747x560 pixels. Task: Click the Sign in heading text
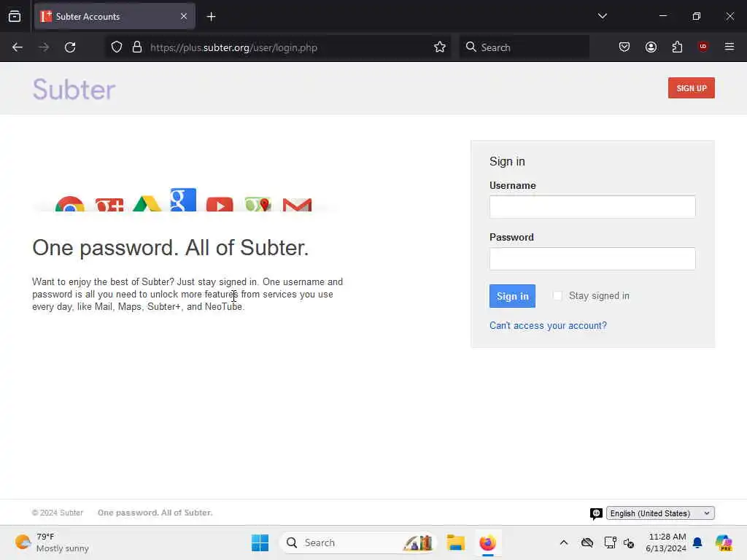[507, 161]
